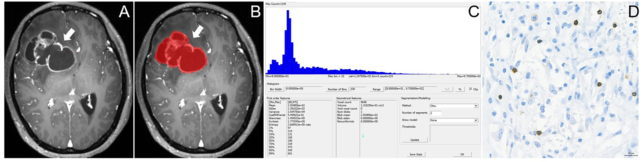Click the Bin Width button
644x162 pixels.
pyautogui.click(x=275, y=89)
